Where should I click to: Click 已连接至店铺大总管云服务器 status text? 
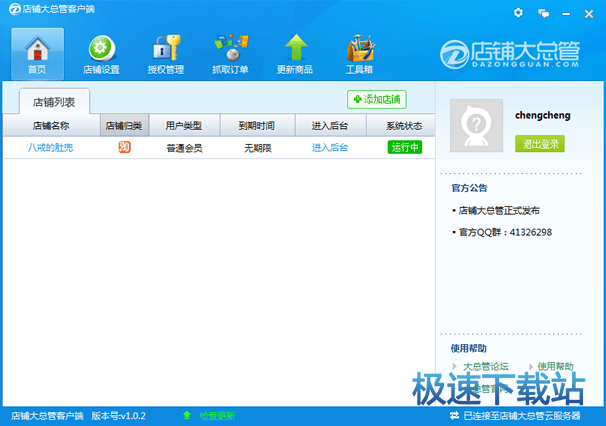(x=522, y=416)
